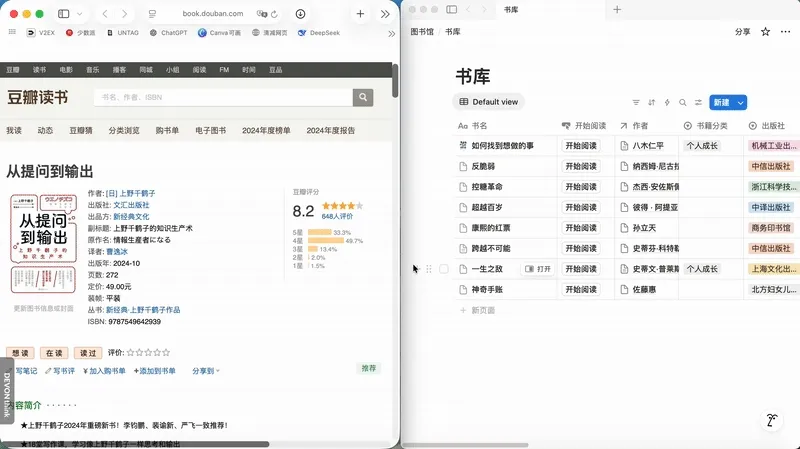Click 打开 button on 一生之敌 row
Image resolution: width=800 pixels, height=449 pixels.
coord(538,269)
